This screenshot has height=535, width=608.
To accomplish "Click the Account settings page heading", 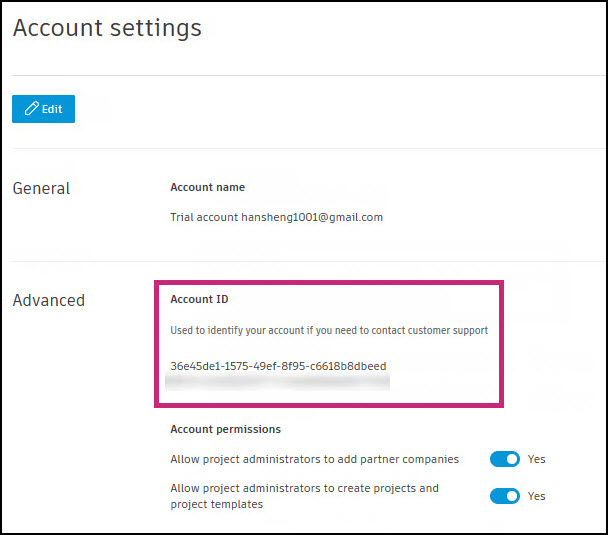I will tap(107, 28).
